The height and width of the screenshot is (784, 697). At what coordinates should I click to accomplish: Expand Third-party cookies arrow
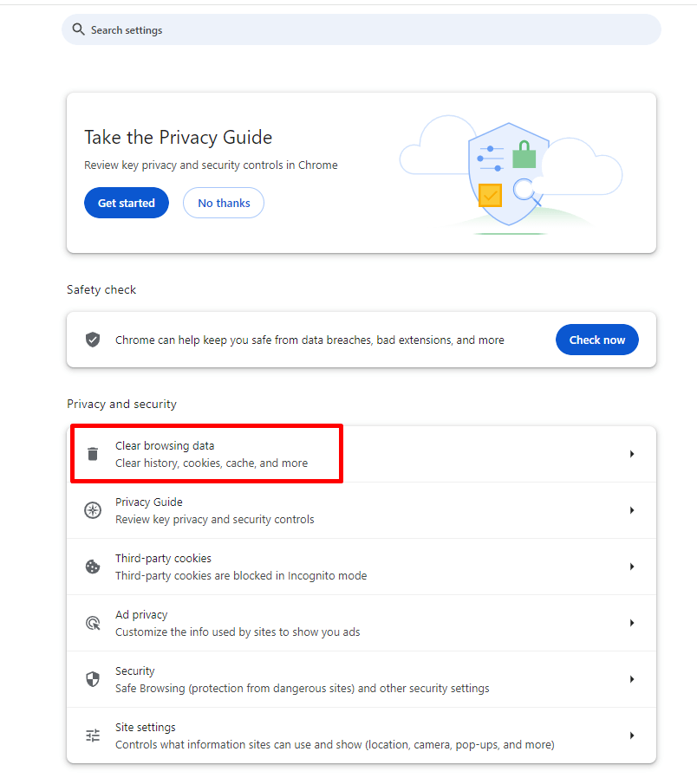(632, 567)
